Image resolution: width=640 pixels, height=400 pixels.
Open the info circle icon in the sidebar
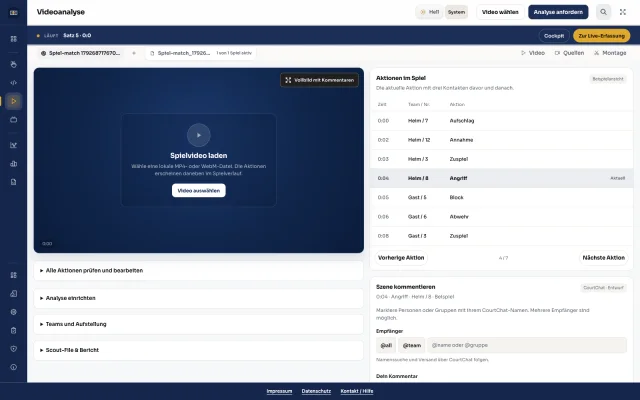click(13, 367)
